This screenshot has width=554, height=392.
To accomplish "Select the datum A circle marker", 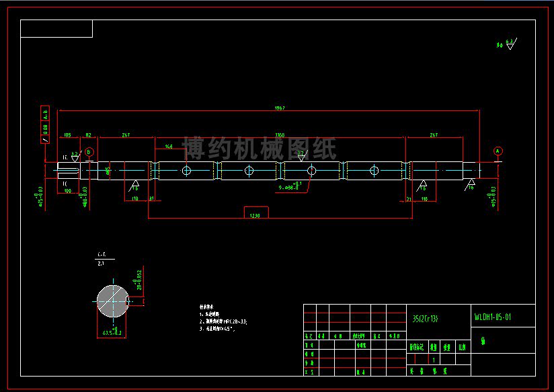I will pos(498,151).
